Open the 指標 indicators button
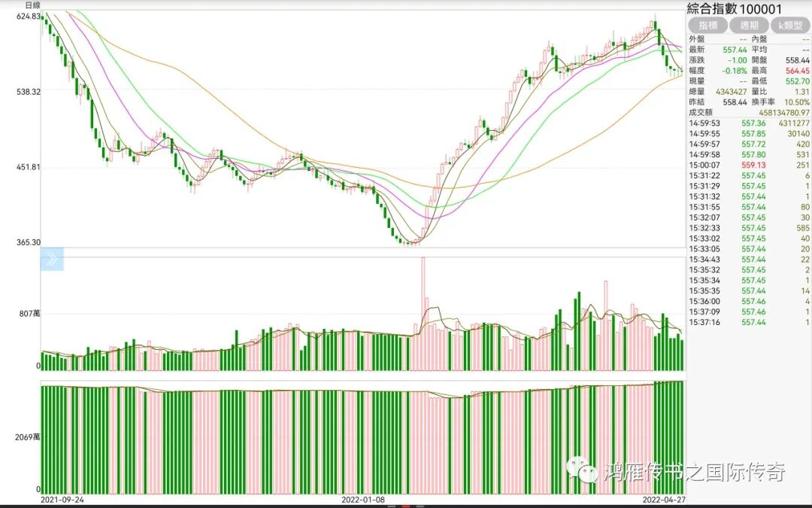The image size is (812, 508). click(x=707, y=25)
